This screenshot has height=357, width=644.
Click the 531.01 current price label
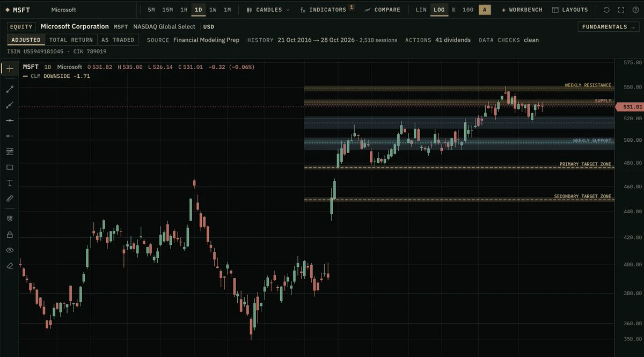[x=630, y=107]
